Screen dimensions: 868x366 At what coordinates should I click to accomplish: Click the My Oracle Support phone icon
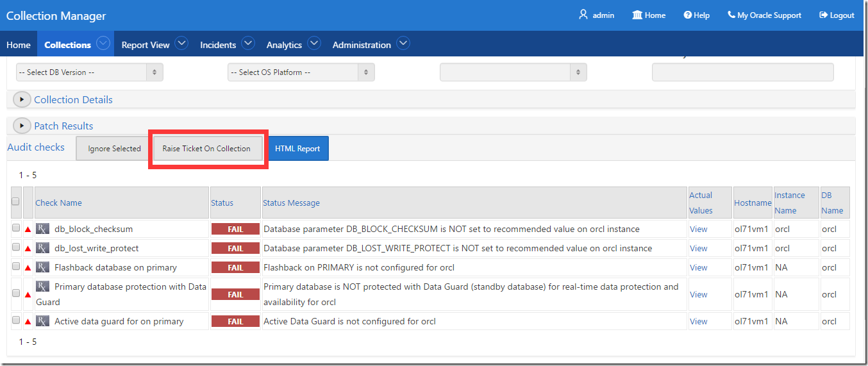(731, 15)
